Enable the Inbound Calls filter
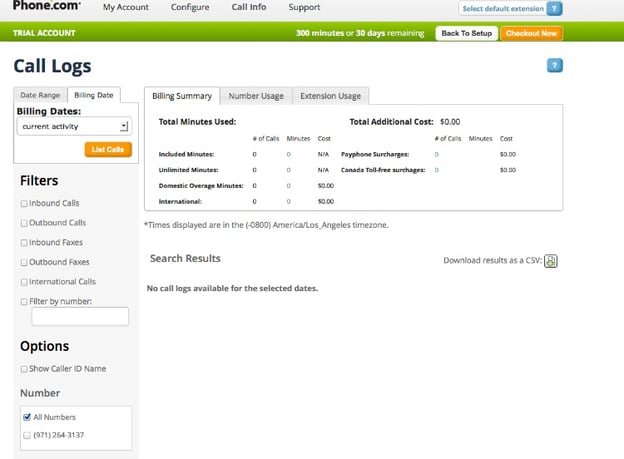 24,204
